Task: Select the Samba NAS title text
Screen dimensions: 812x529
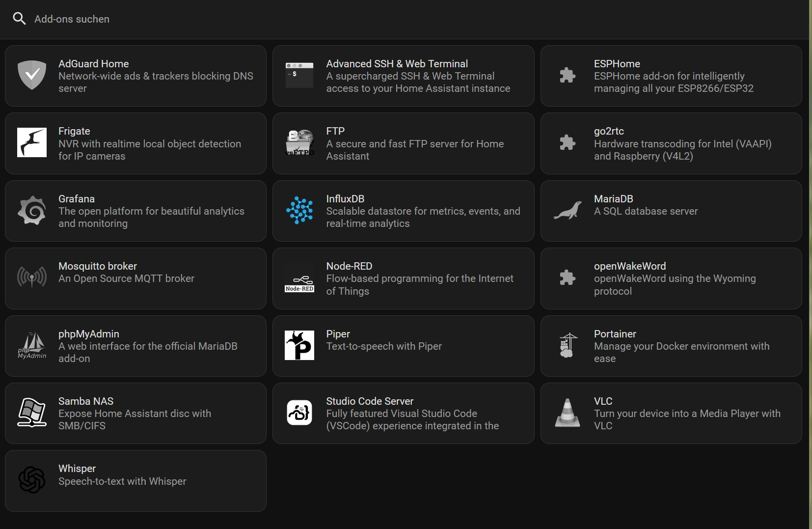Action: tap(86, 401)
